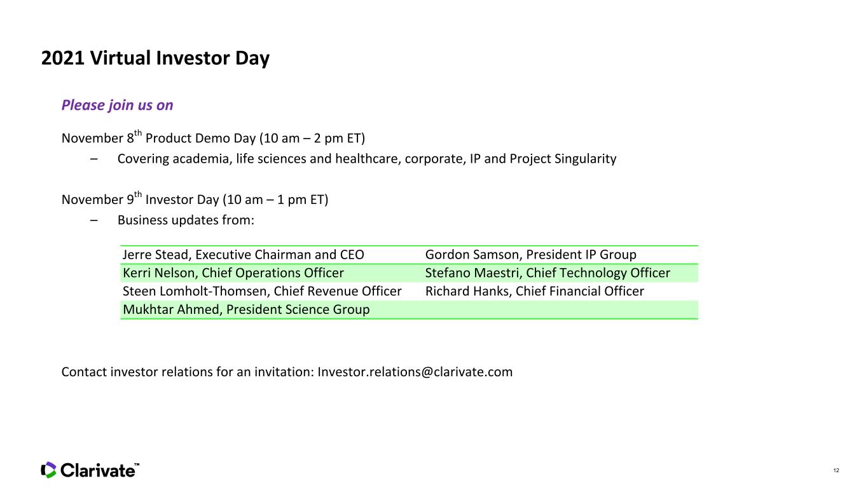Click the Clarivate logo icon
The width and height of the screenshot is (868, 488).
coord(48,470)
